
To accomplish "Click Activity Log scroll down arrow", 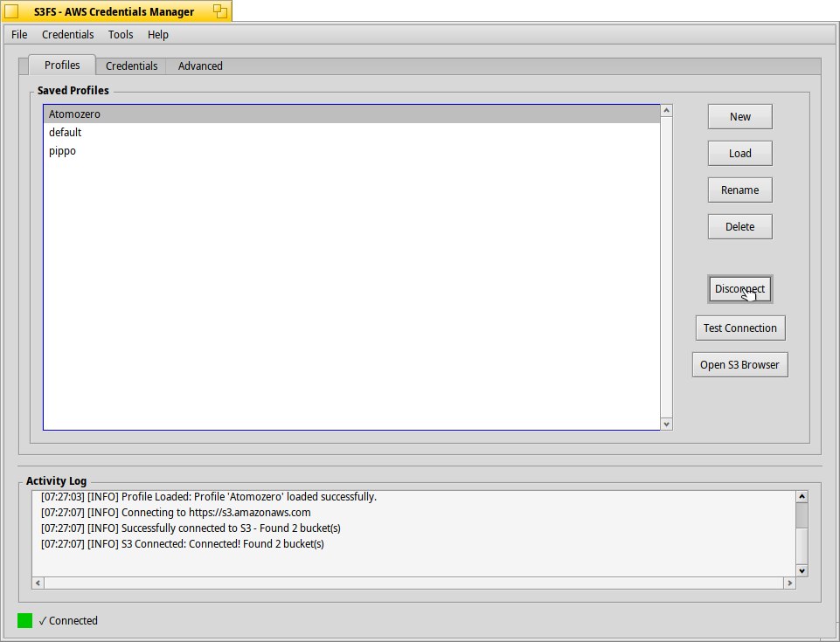I will (802, 570).
